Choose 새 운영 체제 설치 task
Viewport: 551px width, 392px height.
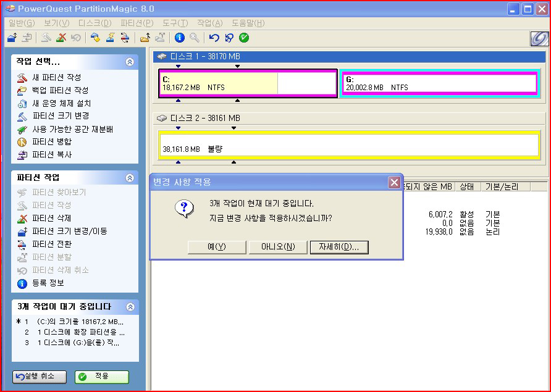pyautogui.click(x=62, y=103)
